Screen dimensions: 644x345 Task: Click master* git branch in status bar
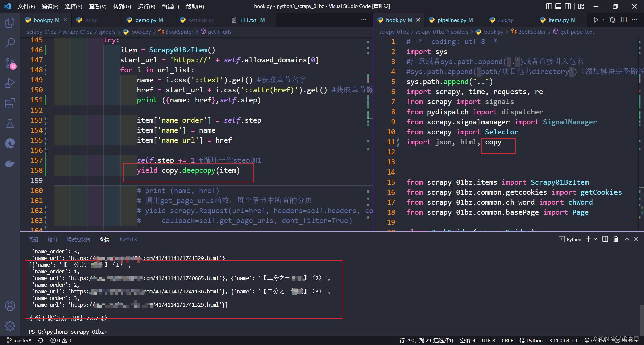coord(19,340)
